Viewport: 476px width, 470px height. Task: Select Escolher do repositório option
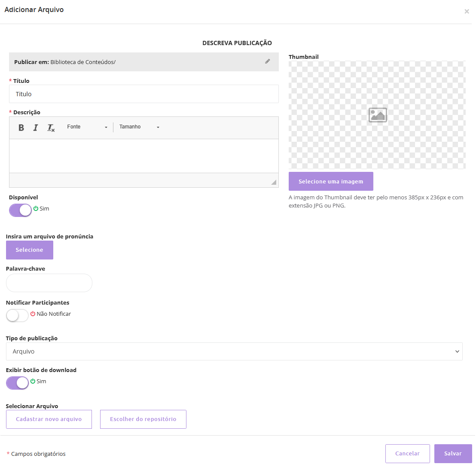(143, 419)
